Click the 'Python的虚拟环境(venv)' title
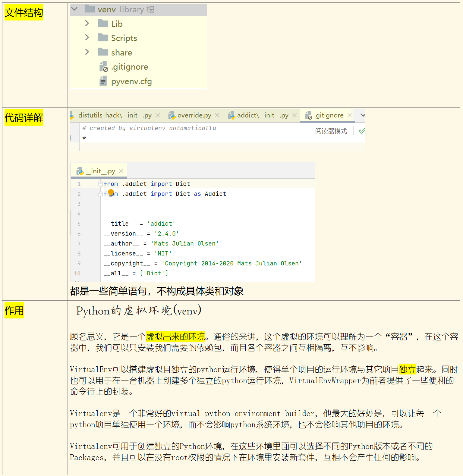Screen dimensions: 463x476 (x=139, y=311)
